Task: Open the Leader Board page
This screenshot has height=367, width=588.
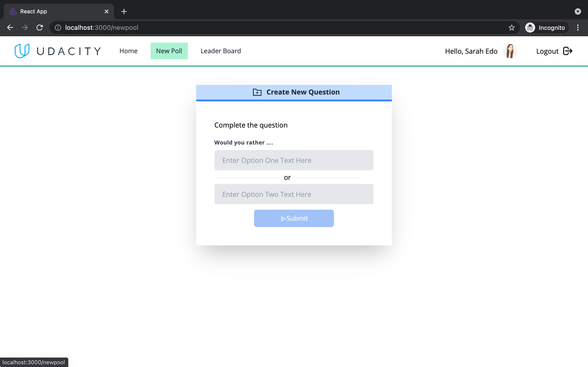Action: point(221,51)
